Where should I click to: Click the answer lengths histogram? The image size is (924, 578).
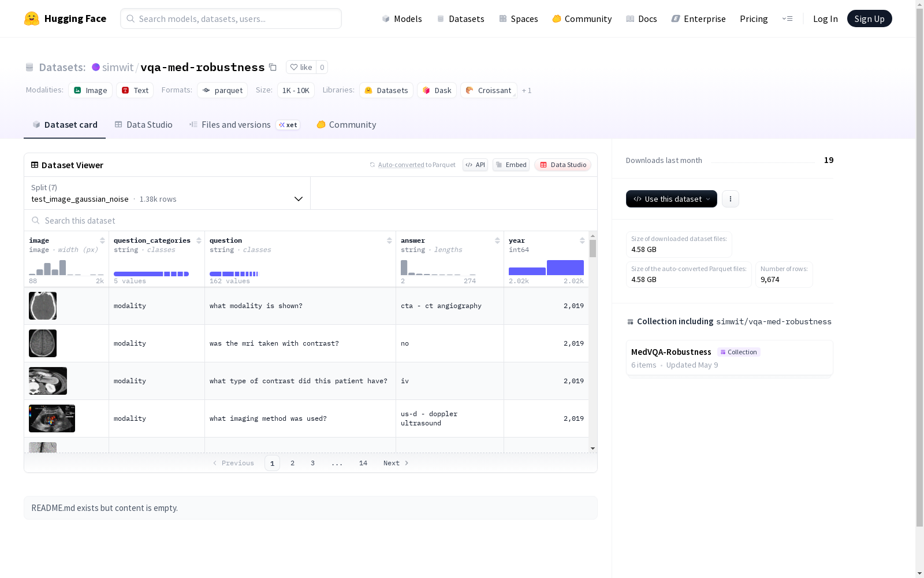(x=438, y=268)
